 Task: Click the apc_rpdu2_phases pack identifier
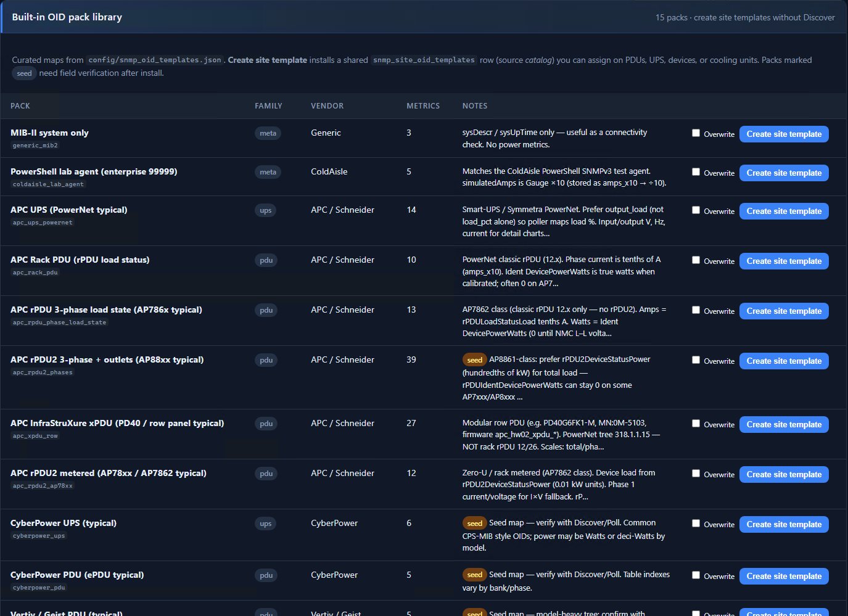[x=43, y=372]
